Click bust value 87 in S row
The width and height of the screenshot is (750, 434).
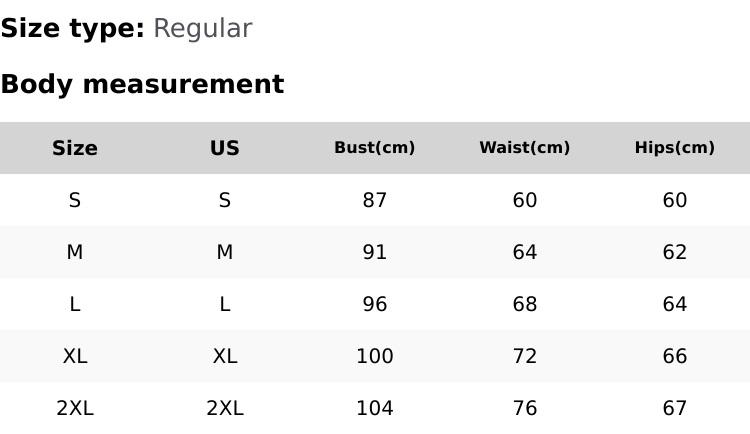[375, 200]
